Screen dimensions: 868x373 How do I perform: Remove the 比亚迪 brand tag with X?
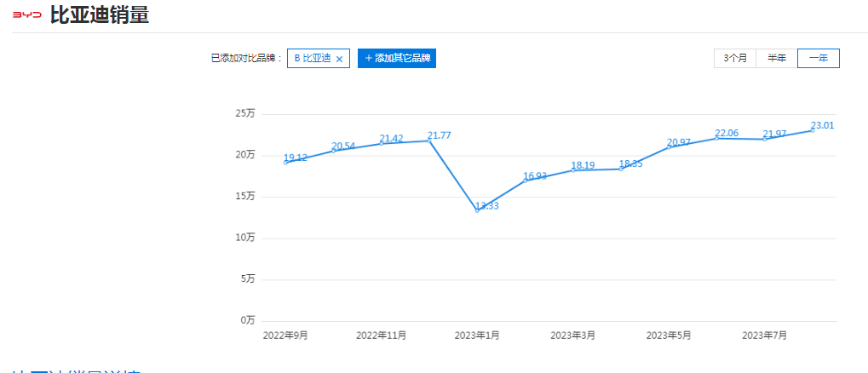[x=340, y=59]
